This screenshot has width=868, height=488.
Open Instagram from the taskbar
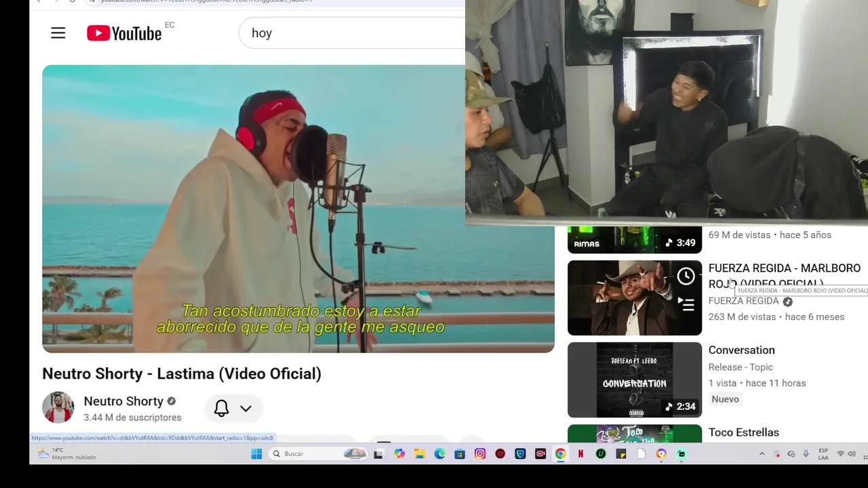480,454
